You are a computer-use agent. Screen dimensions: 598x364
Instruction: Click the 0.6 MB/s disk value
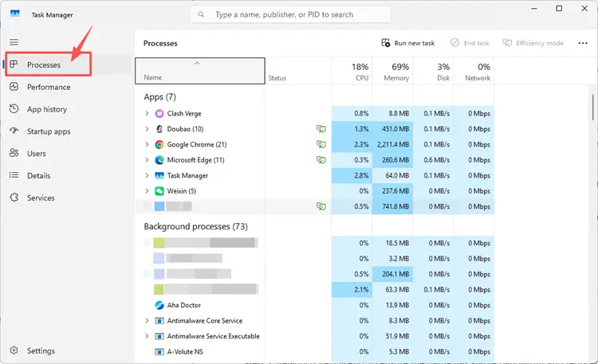click(437, 160)
